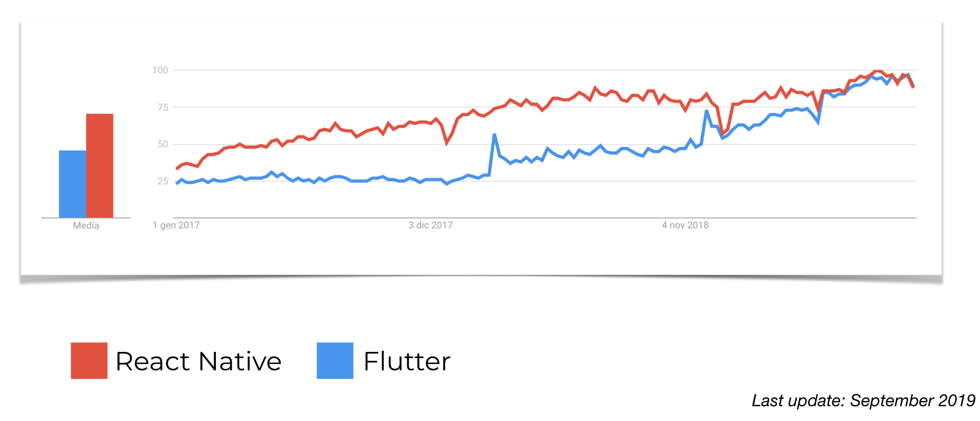Screen dimensions: 980x421
Task: Click the red line peak near 100
Action: pyautogui.click(x=877, y=71)
